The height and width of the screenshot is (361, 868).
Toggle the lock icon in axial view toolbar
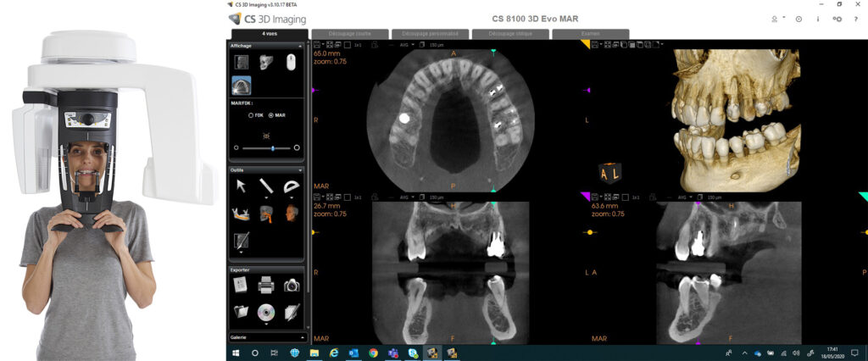pyautogui.click(x=375, y=44)
